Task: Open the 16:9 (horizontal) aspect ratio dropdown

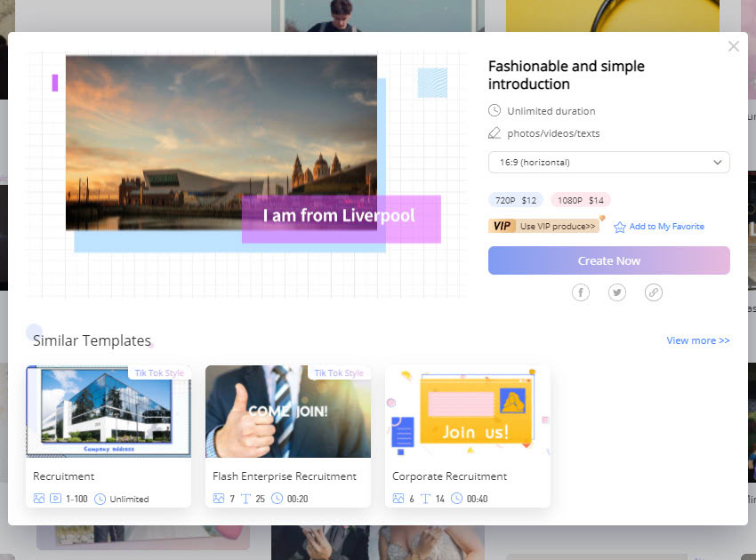Action: 608,163
